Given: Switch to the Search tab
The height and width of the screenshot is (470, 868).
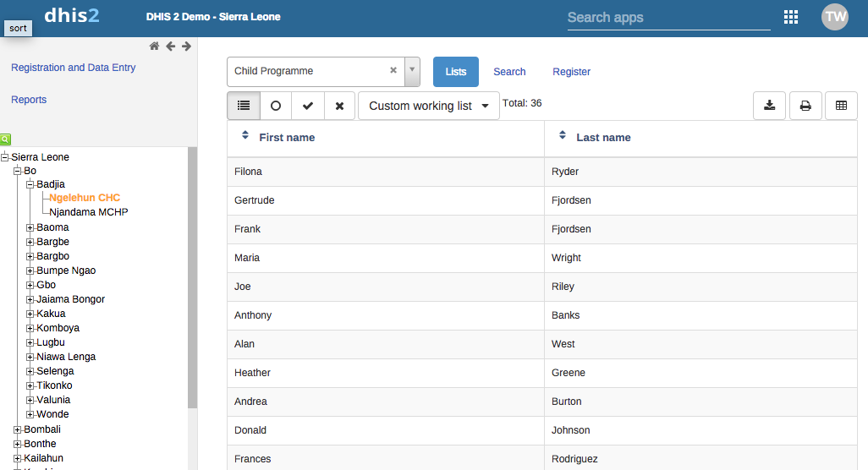Looking at the screenshot, I should click(x=509, y=72).
